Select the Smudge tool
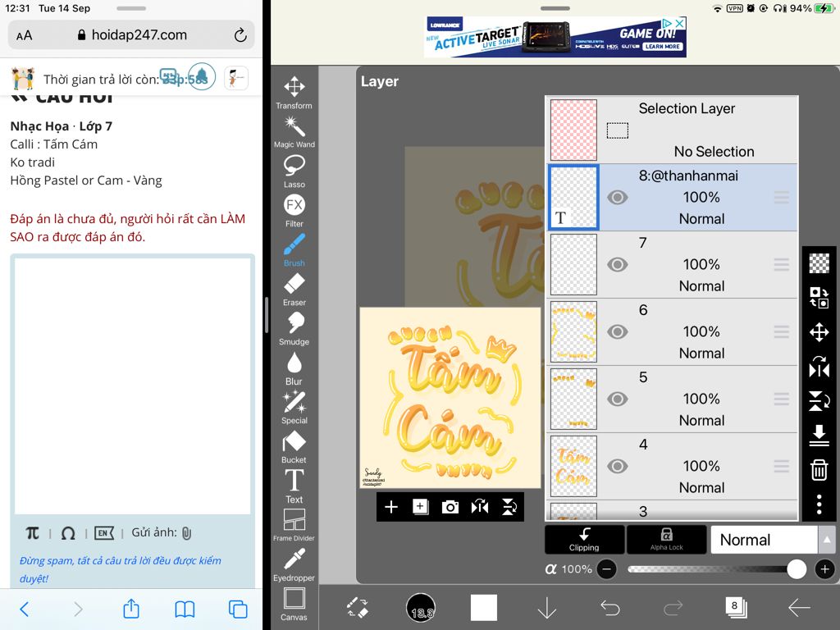This screenshot has height=630, width=840. [x=294, y=329]
